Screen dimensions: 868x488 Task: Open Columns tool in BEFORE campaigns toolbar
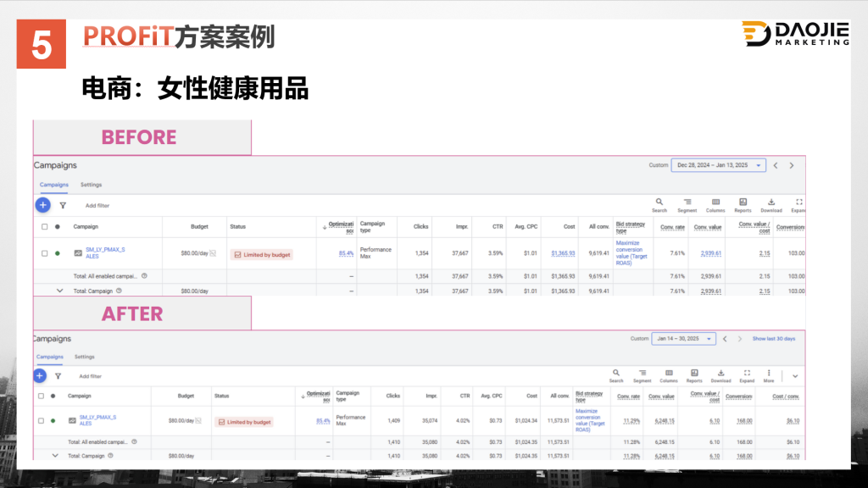pyautogui.click(x=715, y=205)
